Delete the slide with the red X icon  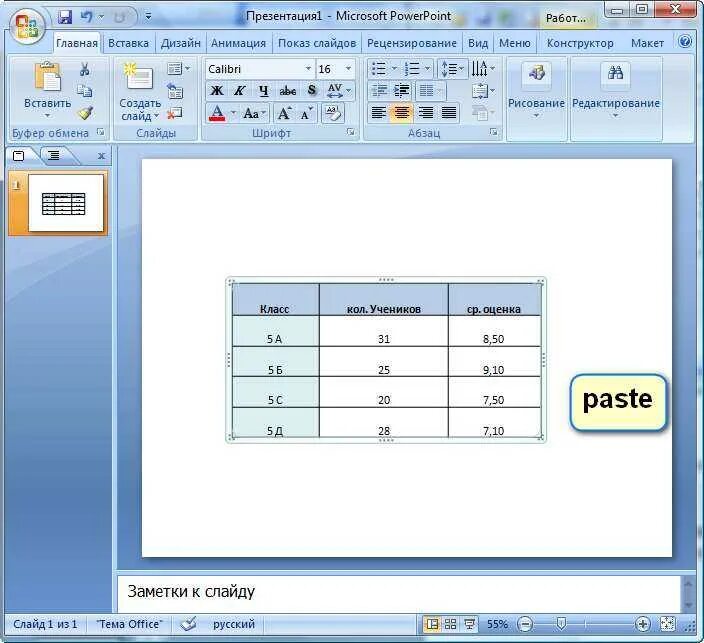point(175,113)
